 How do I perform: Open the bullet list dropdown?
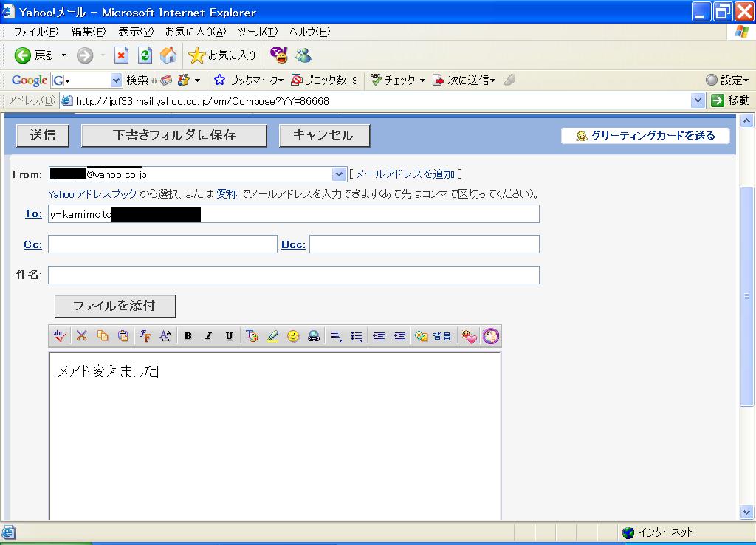(x=357, y=336)
